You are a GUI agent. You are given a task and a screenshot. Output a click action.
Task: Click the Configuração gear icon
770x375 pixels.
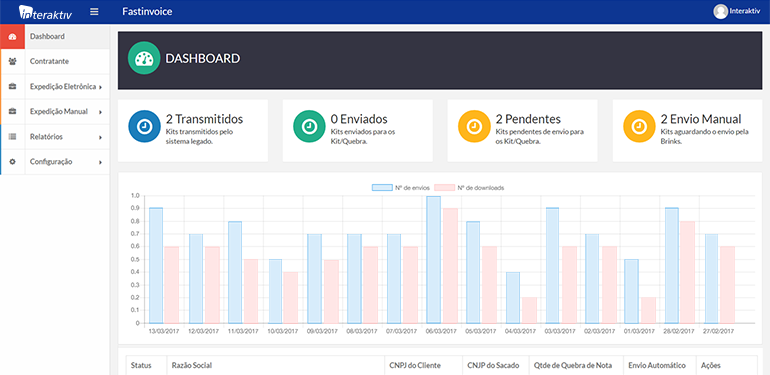click(13, 161)
